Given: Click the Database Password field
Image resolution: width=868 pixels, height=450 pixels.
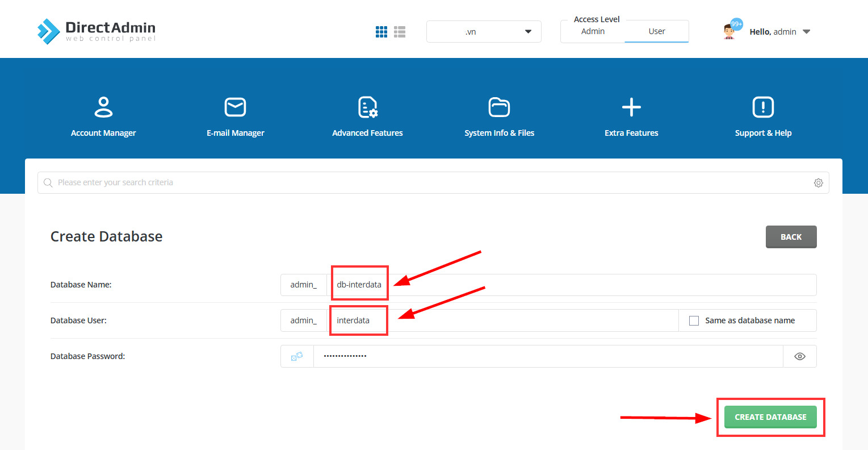Looking at the screenshot, I should (548, 356).
